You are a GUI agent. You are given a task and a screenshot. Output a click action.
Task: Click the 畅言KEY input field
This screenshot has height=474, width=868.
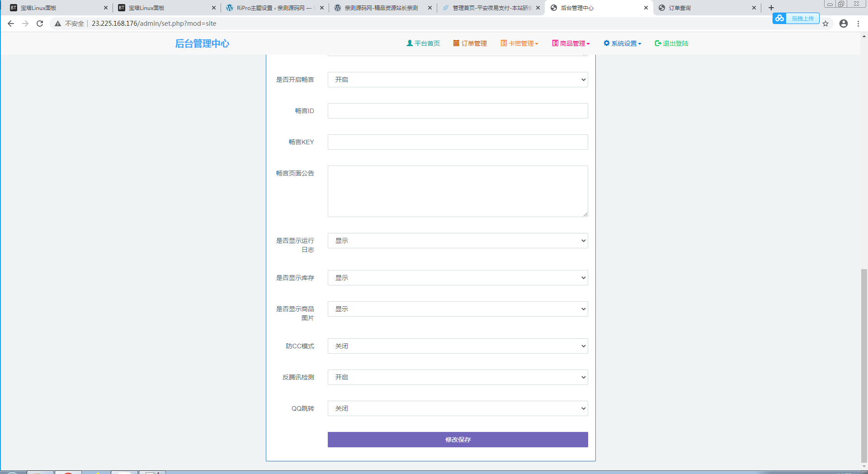(458, 142)
